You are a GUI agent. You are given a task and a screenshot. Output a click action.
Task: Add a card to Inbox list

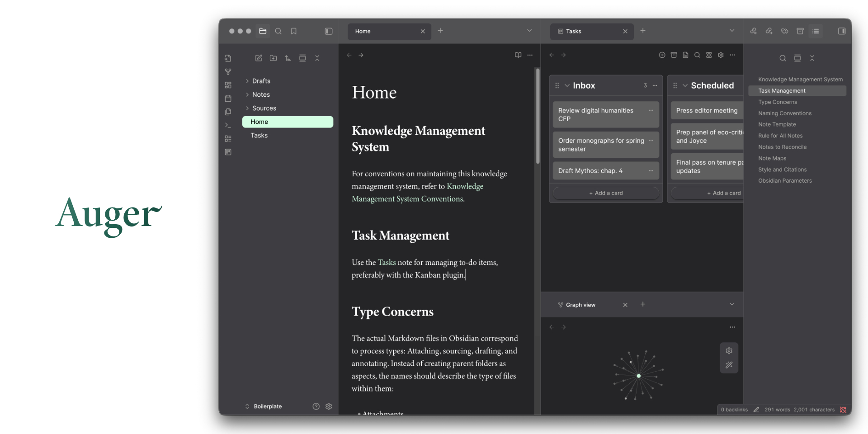coord(606,193)
